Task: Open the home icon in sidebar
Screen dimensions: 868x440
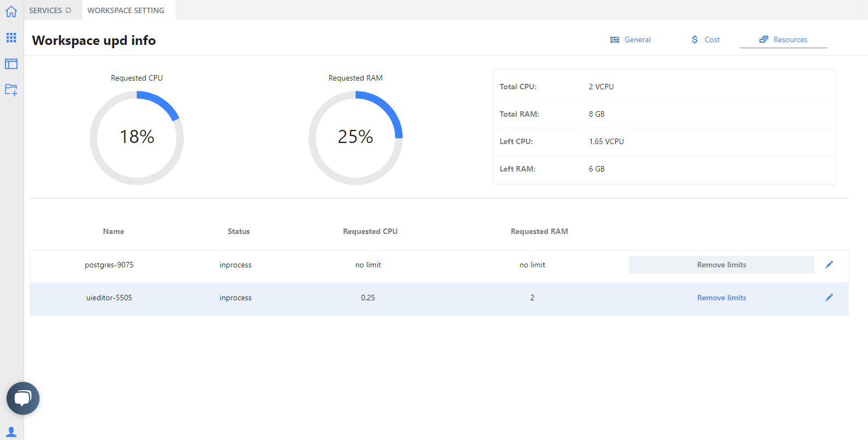Action: pos(11,11)
